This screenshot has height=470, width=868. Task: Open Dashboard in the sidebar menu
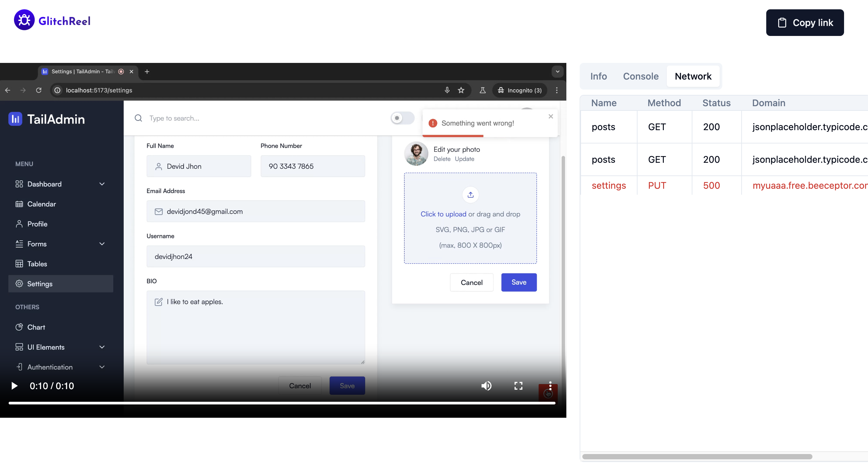click(44, 184)
